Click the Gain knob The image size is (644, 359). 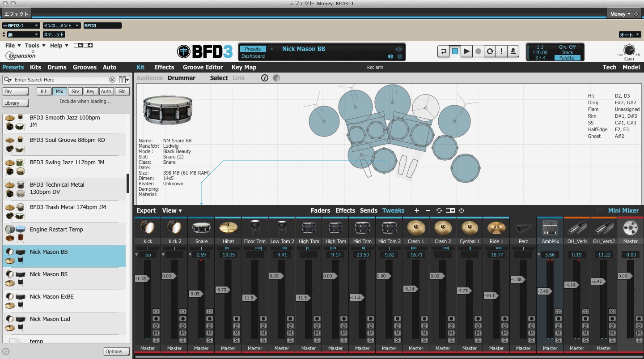tap(629, 50)
